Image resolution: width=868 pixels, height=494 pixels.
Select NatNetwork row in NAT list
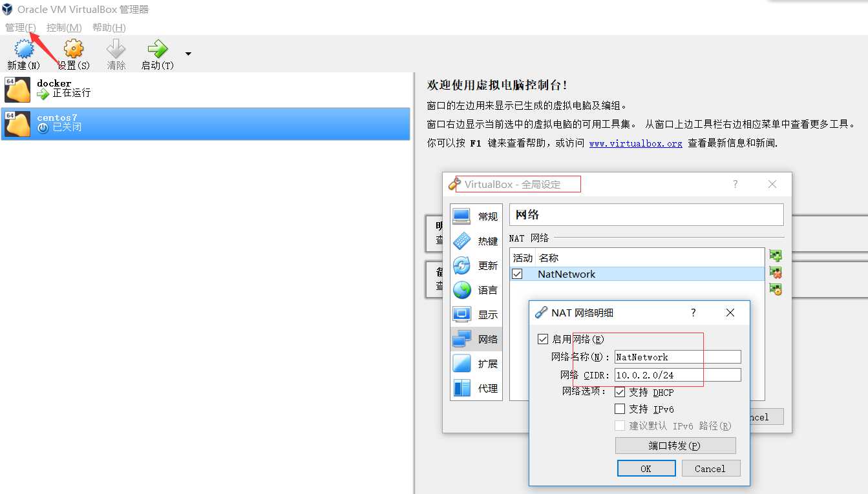pyautogui.click(x=637, y=274)
